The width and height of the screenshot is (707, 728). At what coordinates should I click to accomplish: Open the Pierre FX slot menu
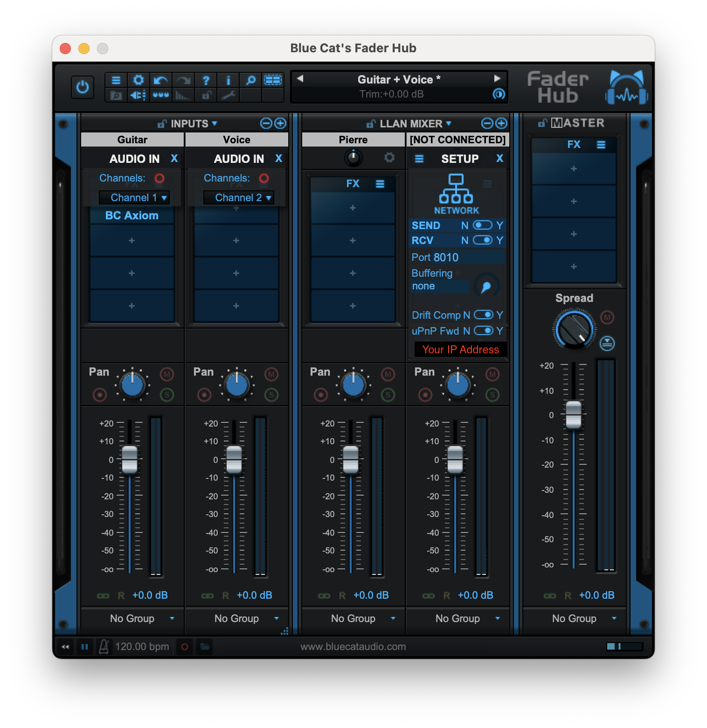380,184
